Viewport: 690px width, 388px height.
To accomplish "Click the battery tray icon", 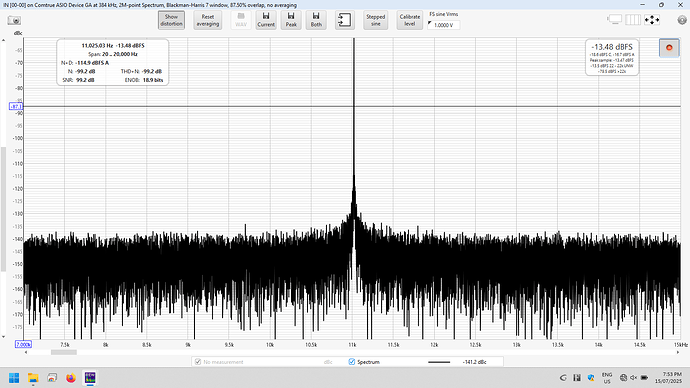I will point(644,377).
